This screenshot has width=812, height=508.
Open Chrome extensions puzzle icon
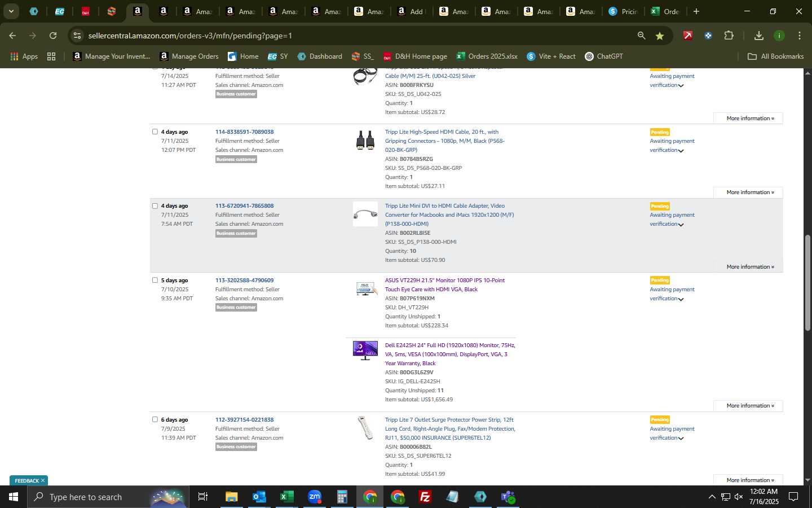click(729, 36)
